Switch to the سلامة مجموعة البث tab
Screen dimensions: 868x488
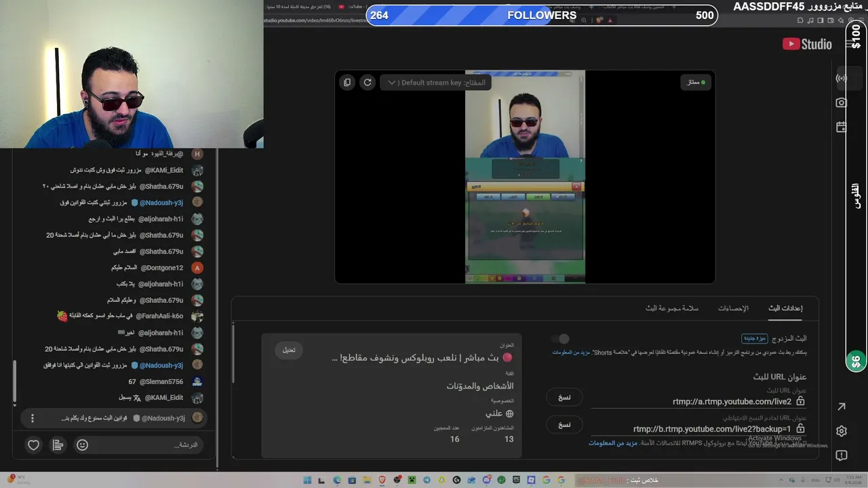(x=672, y=308)
